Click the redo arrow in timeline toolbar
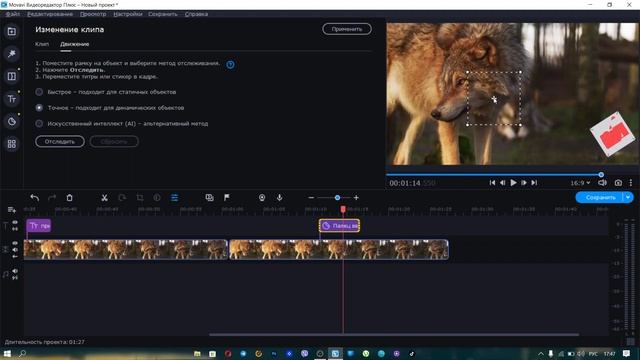 [52, 198]
